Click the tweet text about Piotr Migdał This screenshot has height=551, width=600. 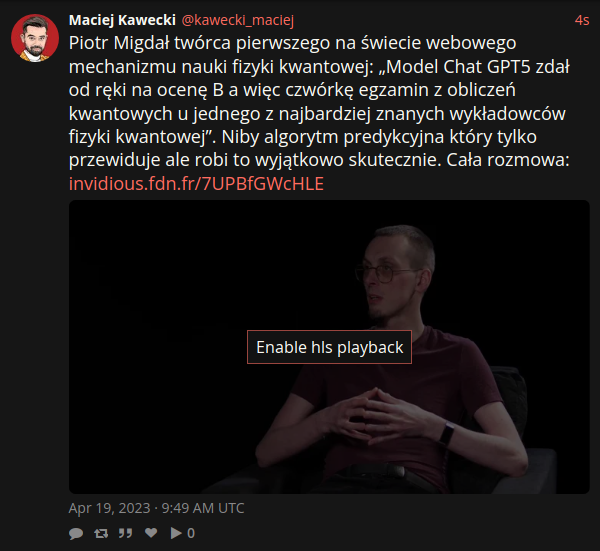click(319, 101)
